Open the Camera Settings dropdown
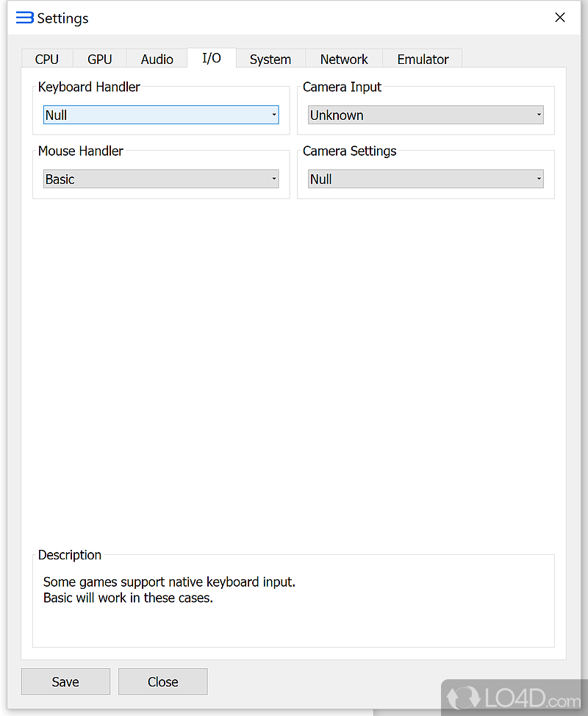This screenshot has width=588, height=716. (426, 179)
